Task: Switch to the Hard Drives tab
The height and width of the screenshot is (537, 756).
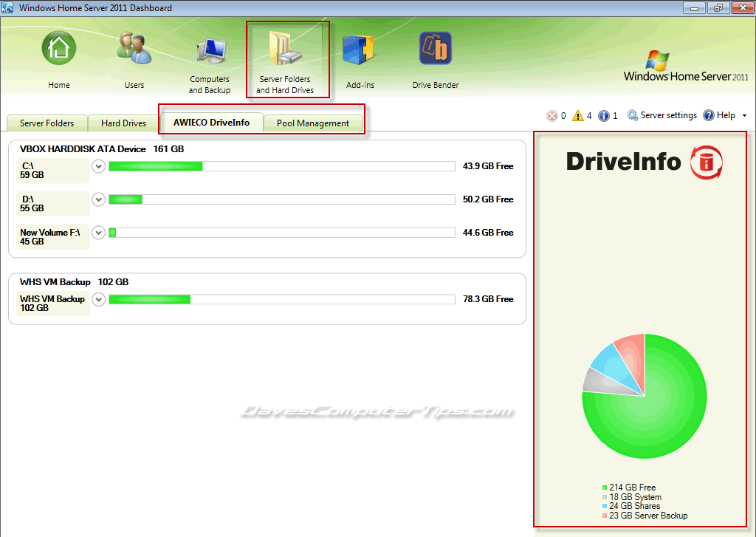Action: 123,123
